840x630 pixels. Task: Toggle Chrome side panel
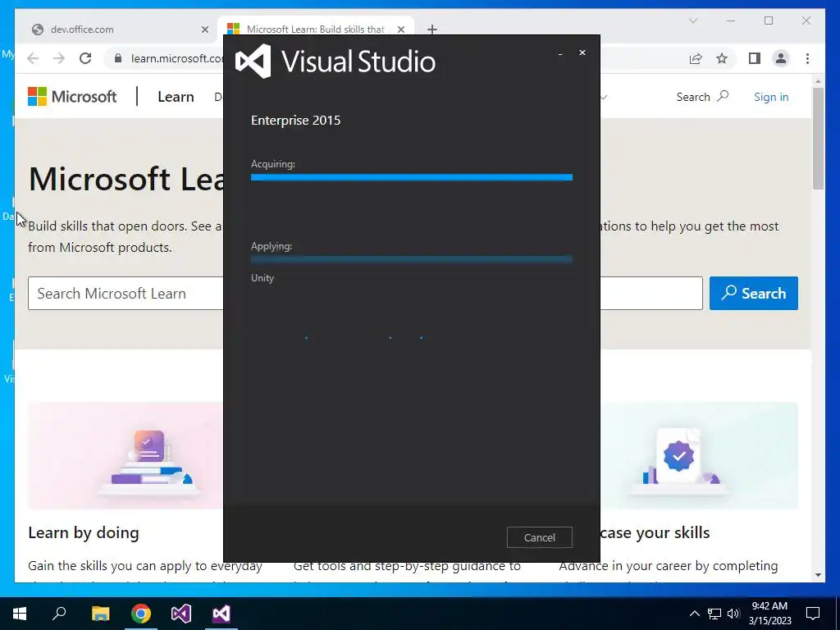coord(755,58)
